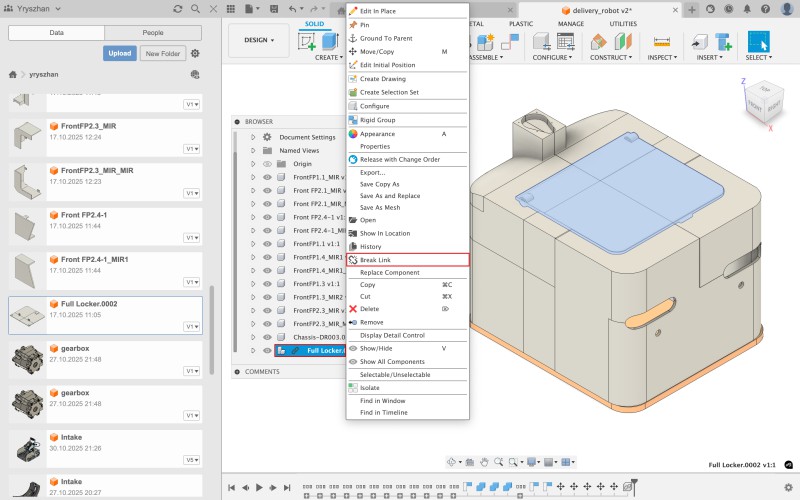Click the data panel Refresh icon
The height and width of the screenshot is (500, 800).
pyautogui.click(x=177, y=9)
